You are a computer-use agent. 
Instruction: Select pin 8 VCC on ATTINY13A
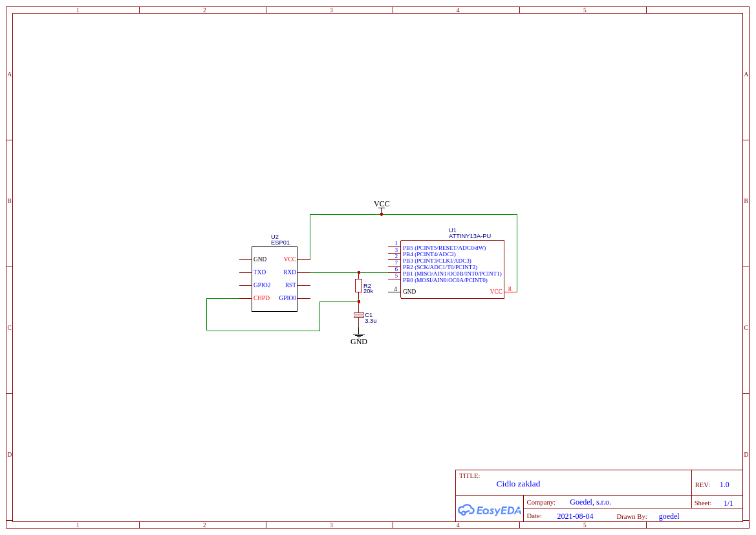pyautogui.click(x=496, y=292)
